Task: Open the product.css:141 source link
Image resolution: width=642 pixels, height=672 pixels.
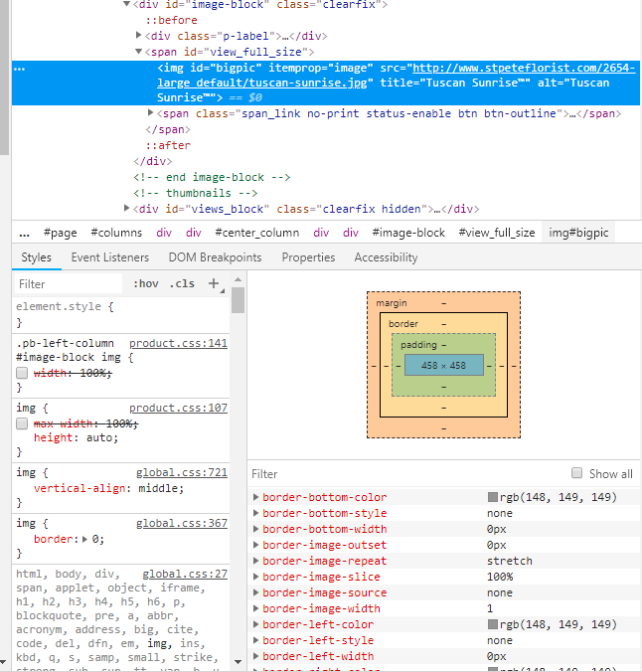Action: point(178,343)
